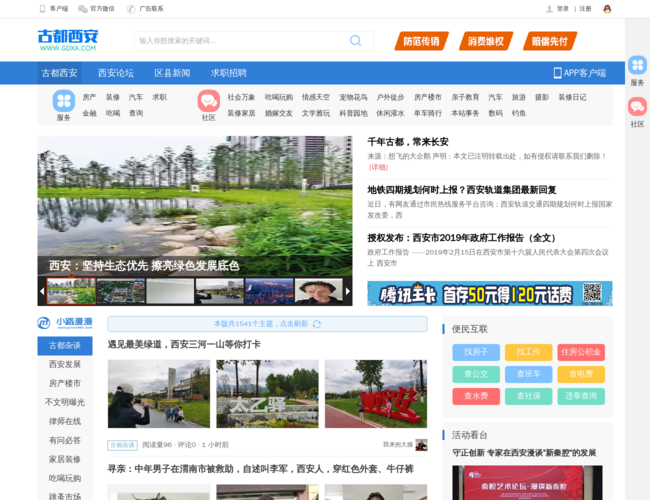This screenshot has width=650, height=500.
Task: Open the 西安论坛 nav tab
Action: tap(116, 73)
